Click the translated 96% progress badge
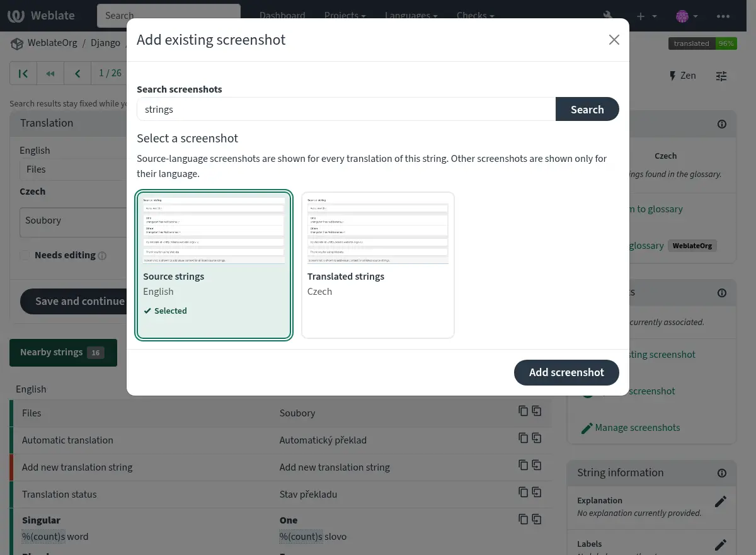The width and height of the screenshot is (756, 555). click(x=702, y=43)
